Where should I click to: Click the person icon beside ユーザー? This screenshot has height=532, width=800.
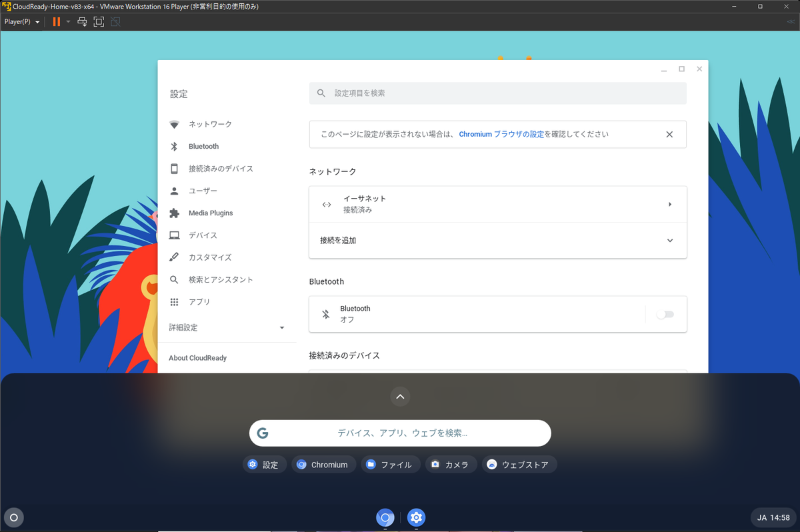coord(174,191)
